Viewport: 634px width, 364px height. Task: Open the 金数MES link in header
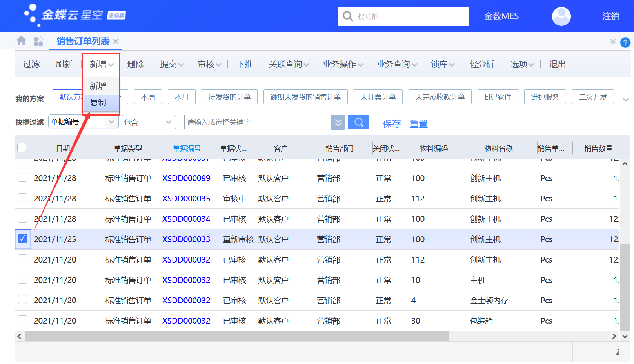click(501, 16)
